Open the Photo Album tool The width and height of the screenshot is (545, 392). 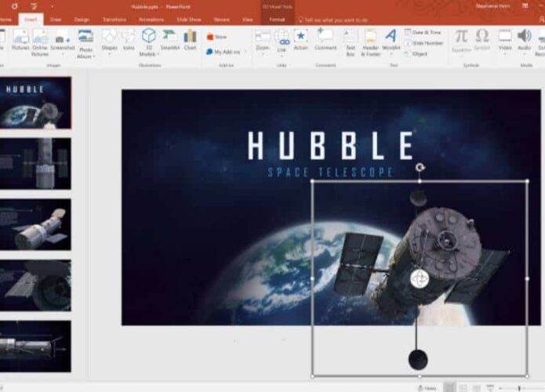click(85, 44)
